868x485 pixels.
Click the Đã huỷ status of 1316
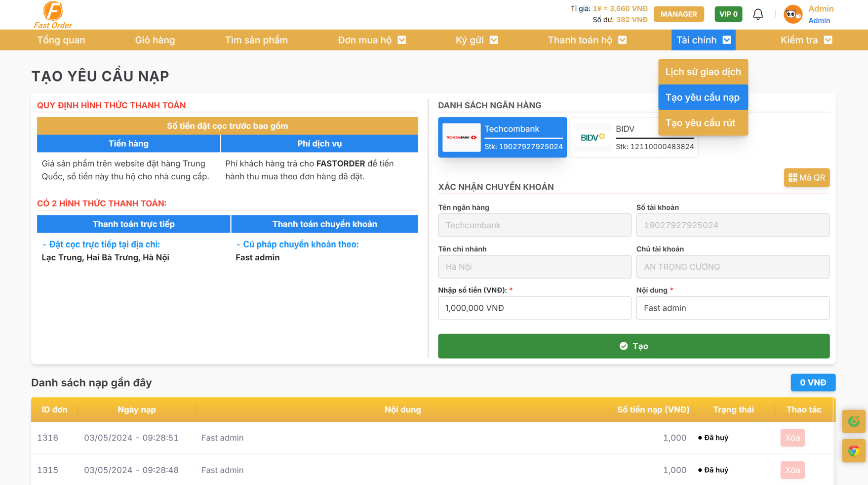(713, 438)
